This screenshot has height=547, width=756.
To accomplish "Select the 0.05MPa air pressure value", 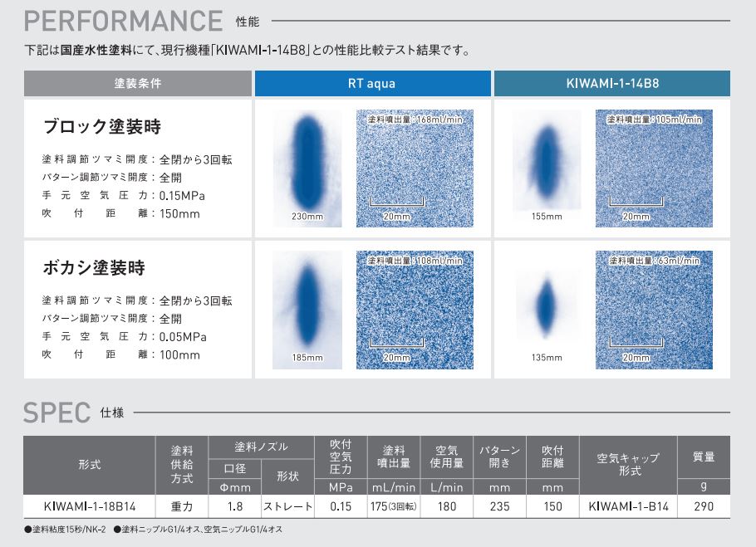I will (183, 336).
